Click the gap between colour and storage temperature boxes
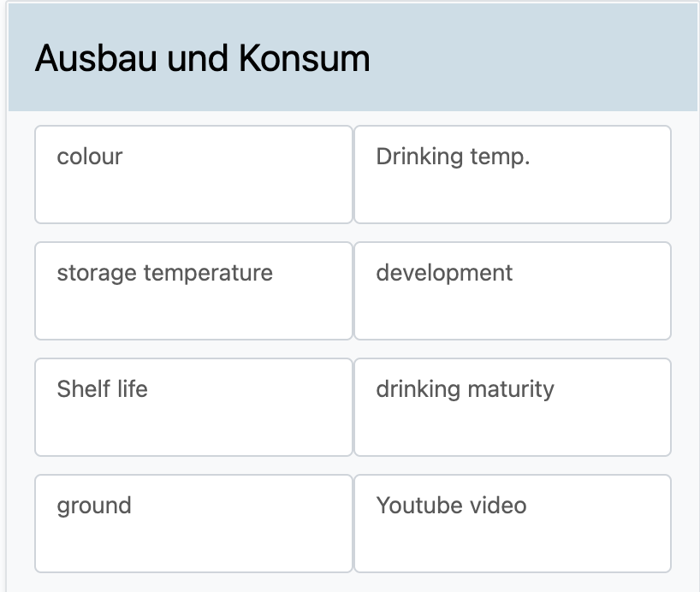 (x=193, y=233)
